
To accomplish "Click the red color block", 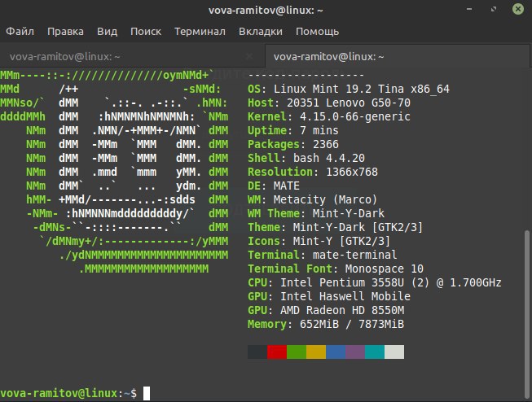I will pyautogui.click(x=277, y=352).
